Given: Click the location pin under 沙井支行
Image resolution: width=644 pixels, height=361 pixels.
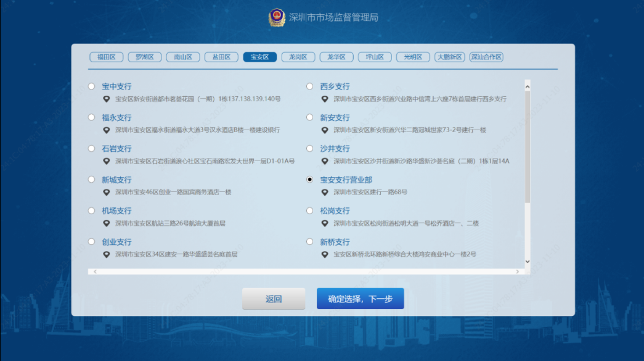Looking at the screenshot, I should click(325, 161).
